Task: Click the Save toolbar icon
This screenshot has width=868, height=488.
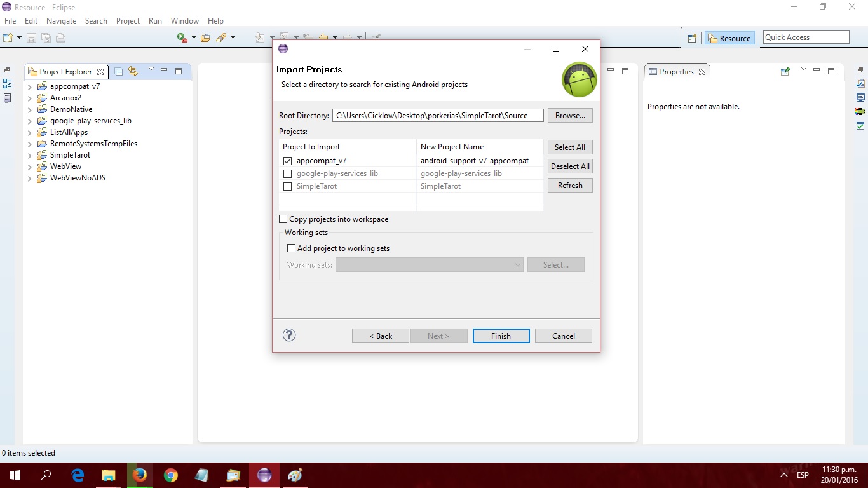Action: tap(32, 38)
